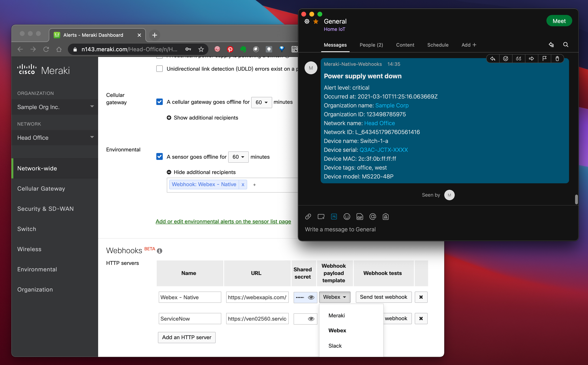This screenshot has height=365, width=588.
Task: Click the Webhooks BETA info icon
Action: coord(159,251)
